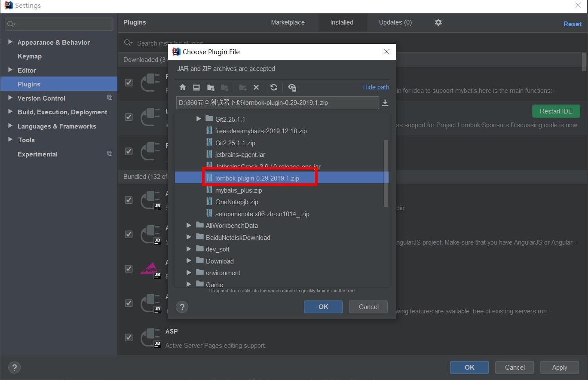Expand the Tools settings node
The width and height of the screenshot is (588, 380).
pos(10,139)
